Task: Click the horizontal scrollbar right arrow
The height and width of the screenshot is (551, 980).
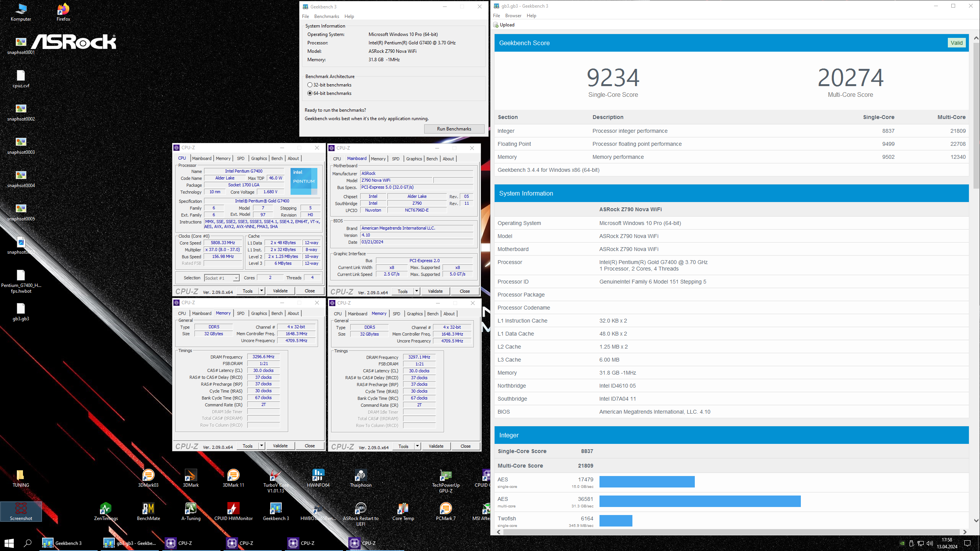Action: click(x=965, y=532)
